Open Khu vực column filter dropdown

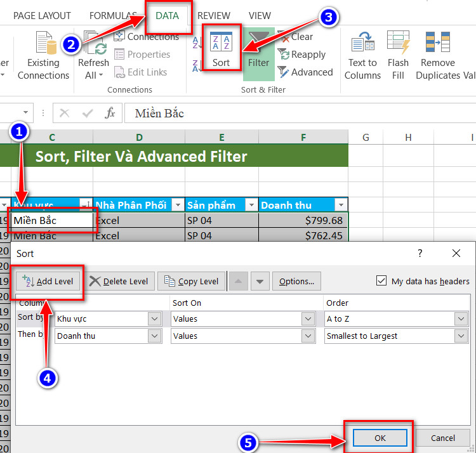coord(85,205)
